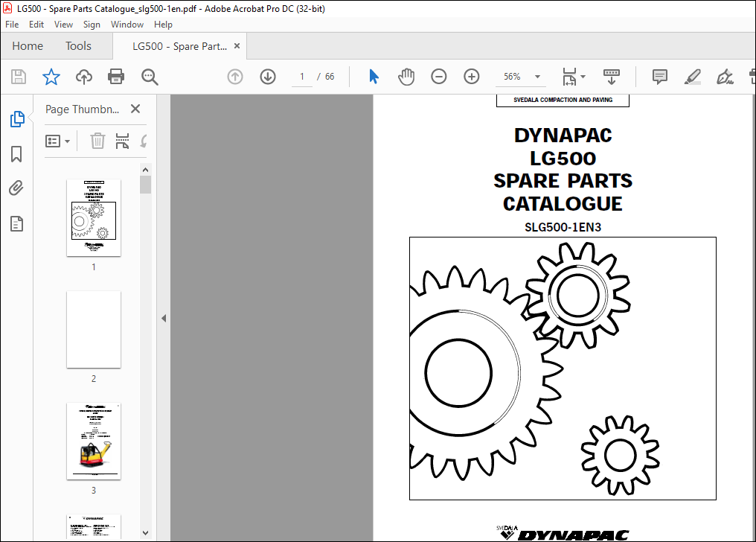Expand the page fit options arrow

(583, 77)
